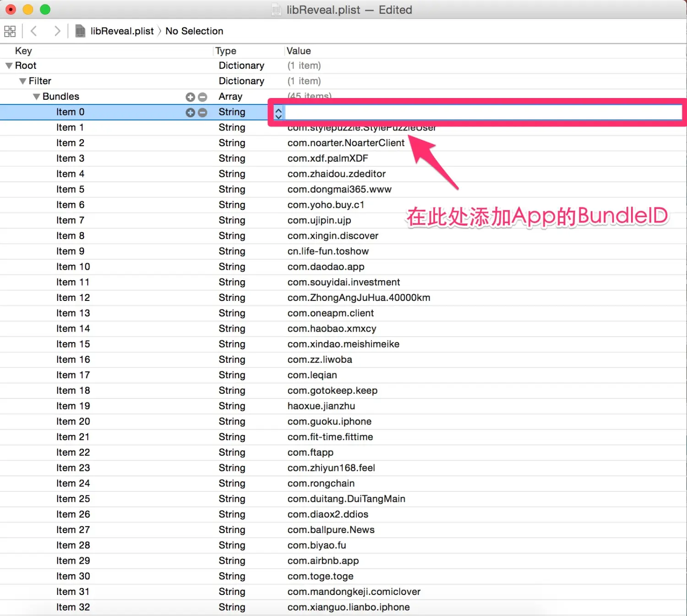This screenshot has width=687, height=616.
Task: Click value com.zz.liwoba
Action: coord(320,360)
